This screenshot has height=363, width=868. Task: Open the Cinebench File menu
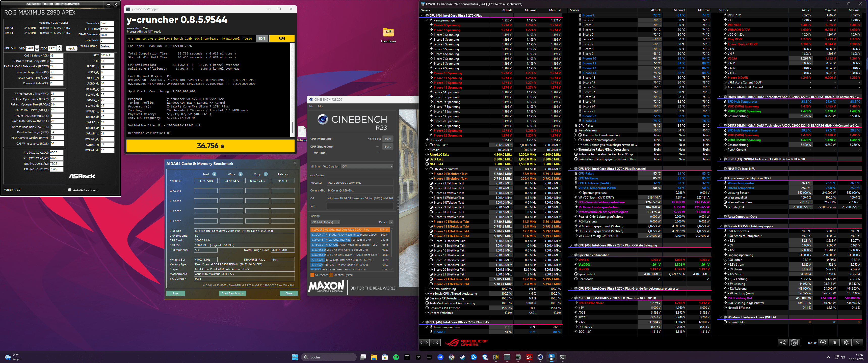point(311,106)
